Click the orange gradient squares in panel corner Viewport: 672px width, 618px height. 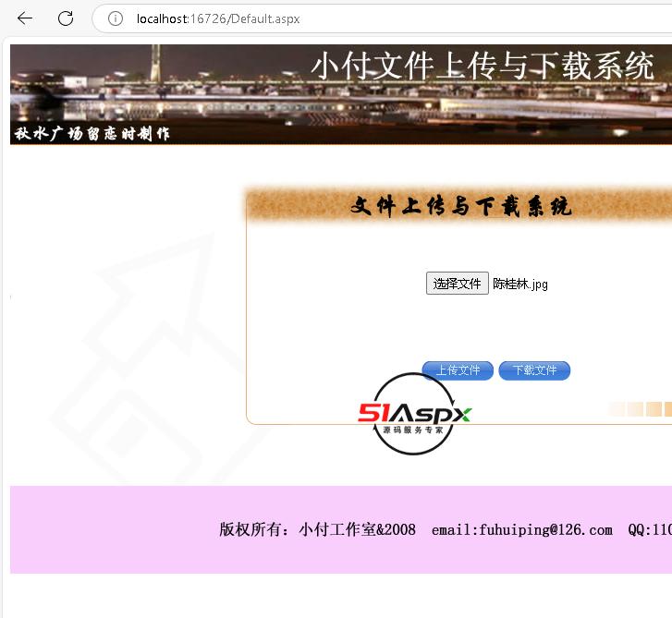(638, 409)
